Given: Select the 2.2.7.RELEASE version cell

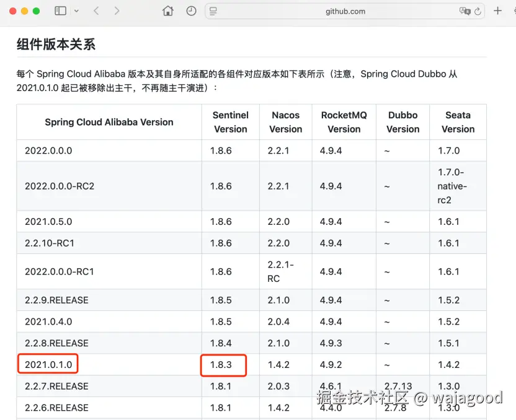Looking at the screenshot, I should coord(109,386).
